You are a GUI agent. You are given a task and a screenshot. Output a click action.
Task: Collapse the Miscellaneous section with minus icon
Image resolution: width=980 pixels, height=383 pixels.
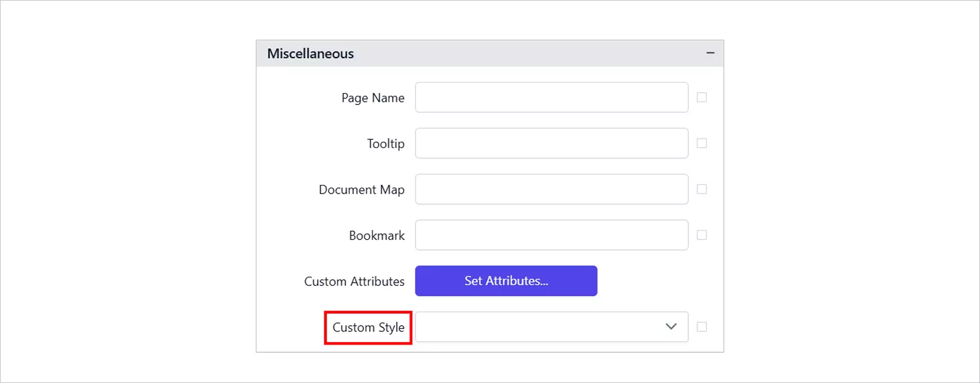tap(711, 53)
